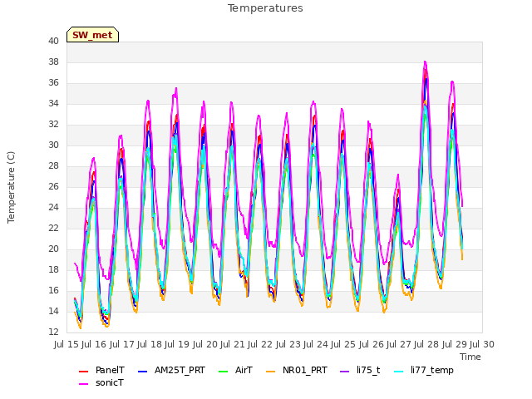Click the 14 y-axis tick value
This screenshot has width=532, height=399.
pyautogui.click(x=53, y=311)
